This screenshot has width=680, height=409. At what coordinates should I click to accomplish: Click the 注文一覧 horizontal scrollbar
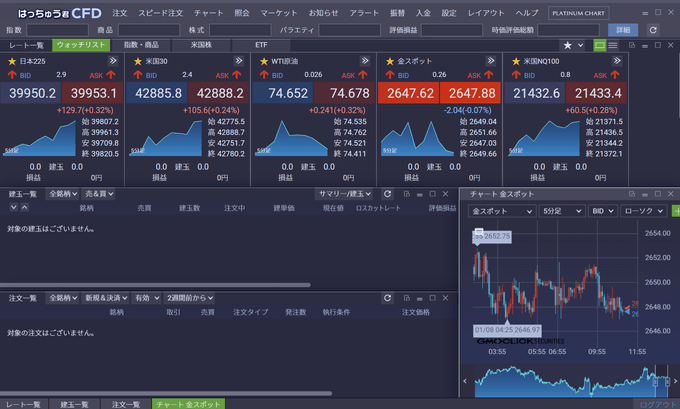166,393
